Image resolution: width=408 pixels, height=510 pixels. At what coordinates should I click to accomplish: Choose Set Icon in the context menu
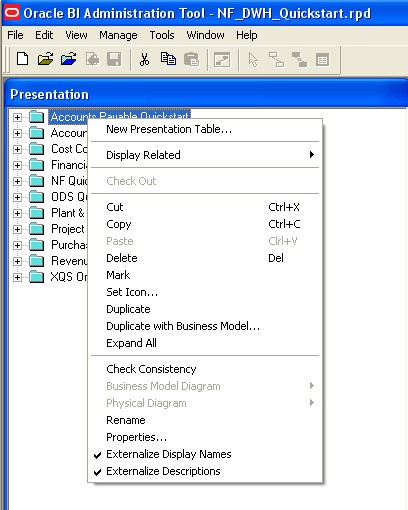coord(205,292)
